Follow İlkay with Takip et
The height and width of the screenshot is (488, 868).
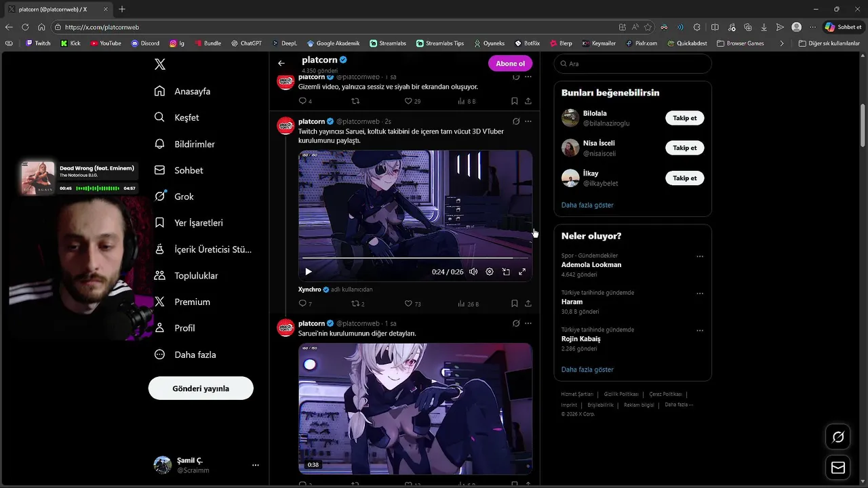point(685,178)
